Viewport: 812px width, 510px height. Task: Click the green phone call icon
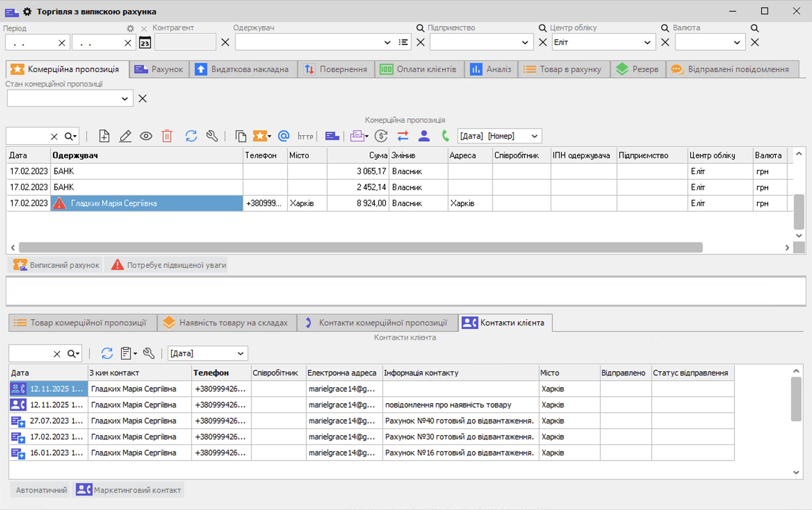[445, 136]
